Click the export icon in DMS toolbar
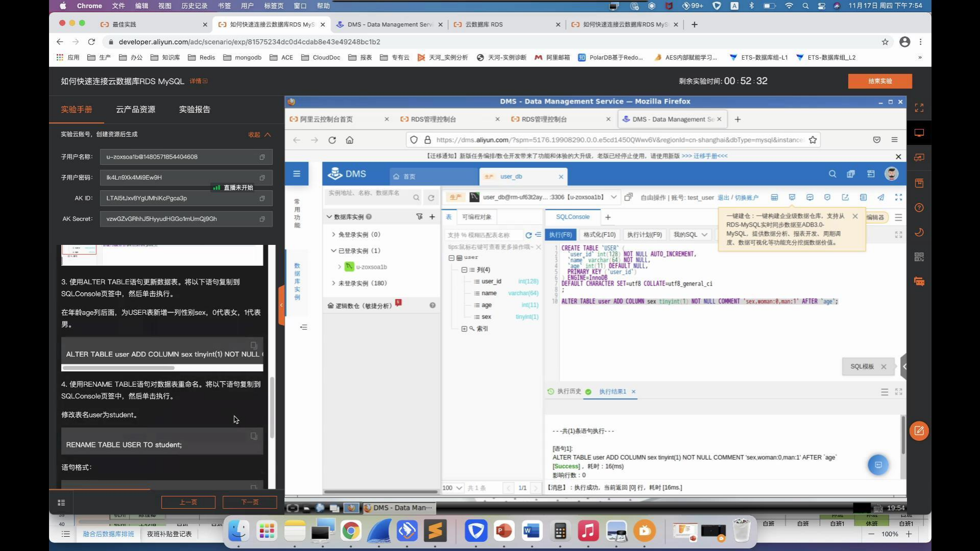 [845, 197]
